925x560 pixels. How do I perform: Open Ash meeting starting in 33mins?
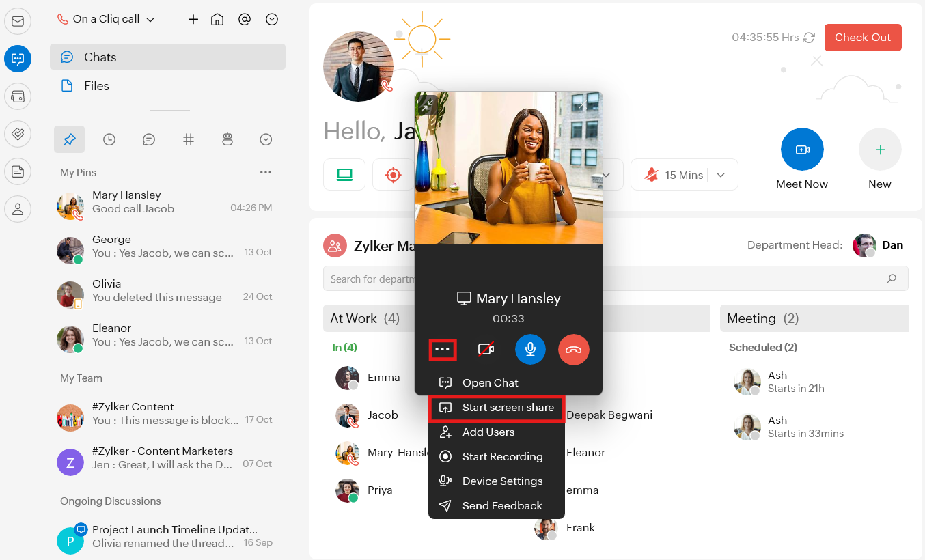(789, 426)
